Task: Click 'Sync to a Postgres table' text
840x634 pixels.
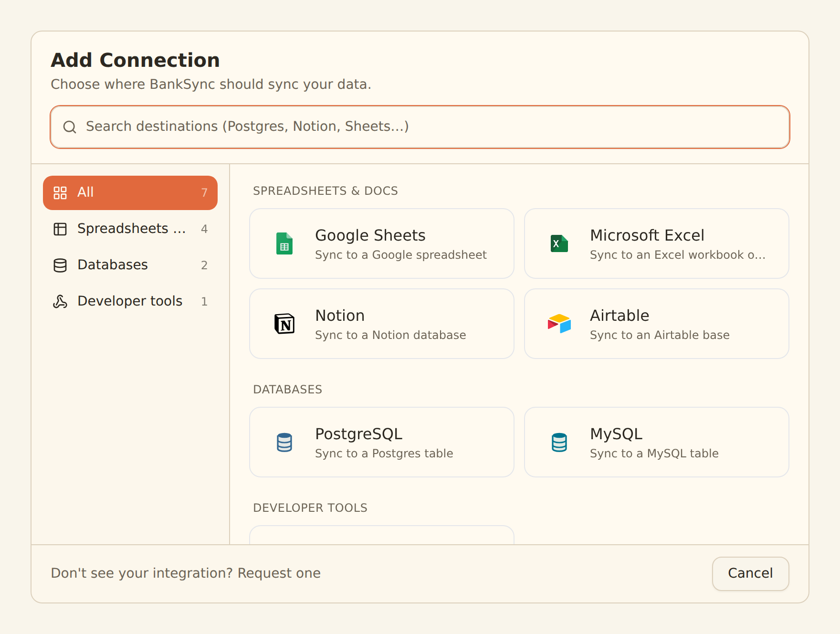Action: pyautogui.click(x=384, y=454)
